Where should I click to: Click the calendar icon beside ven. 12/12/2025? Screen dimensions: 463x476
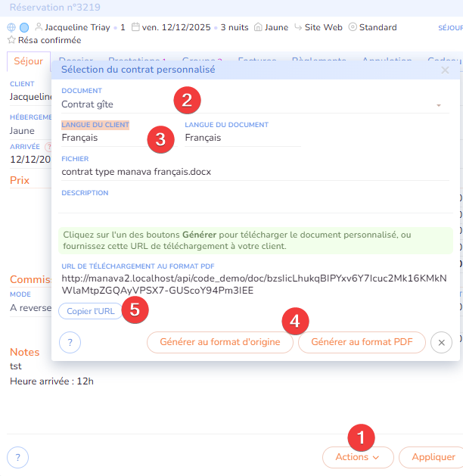tap(135, 27)
